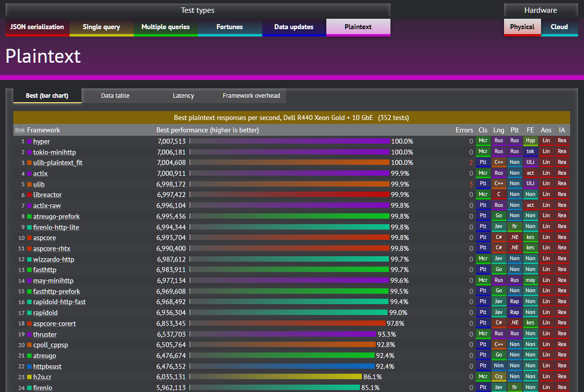Screen dimensions: 584x392
Task: Open the ulib-plaintext_fit framework link
Action: (58, 162)
